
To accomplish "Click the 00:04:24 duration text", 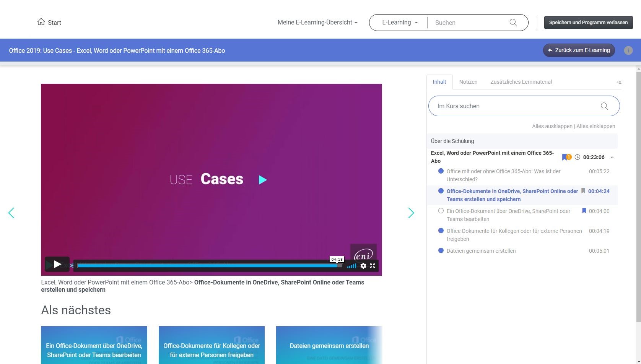I will (x=599, y=191).
